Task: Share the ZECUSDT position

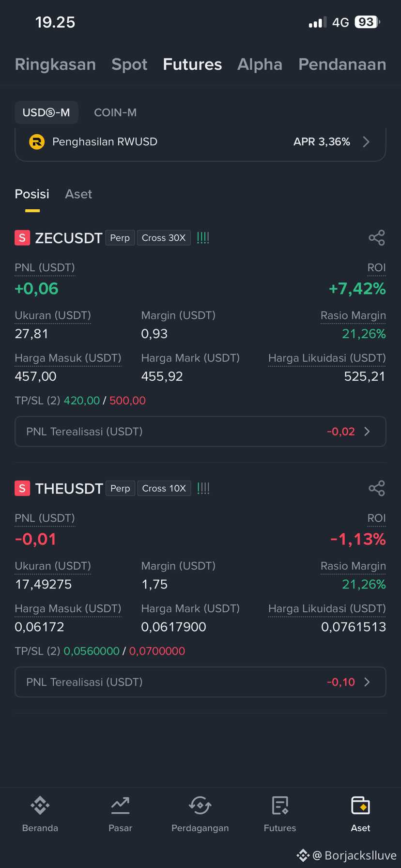Action: 376,238
